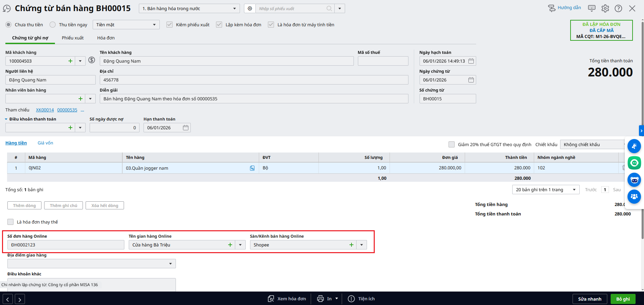Open the settings gear in top right

(x=605, y=8)
